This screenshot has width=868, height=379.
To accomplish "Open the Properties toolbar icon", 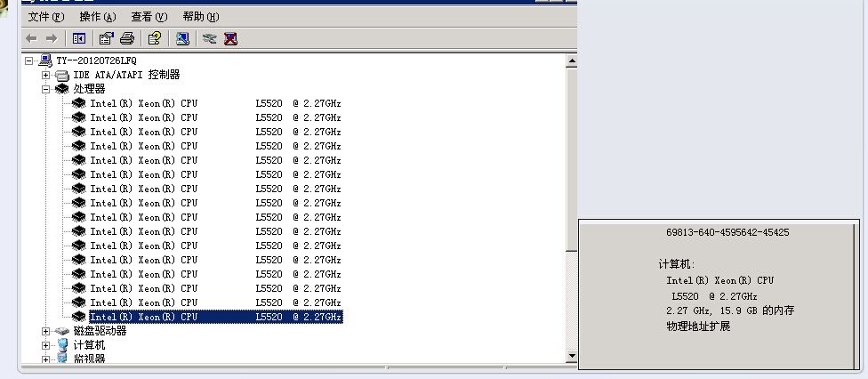I will 106,38.
